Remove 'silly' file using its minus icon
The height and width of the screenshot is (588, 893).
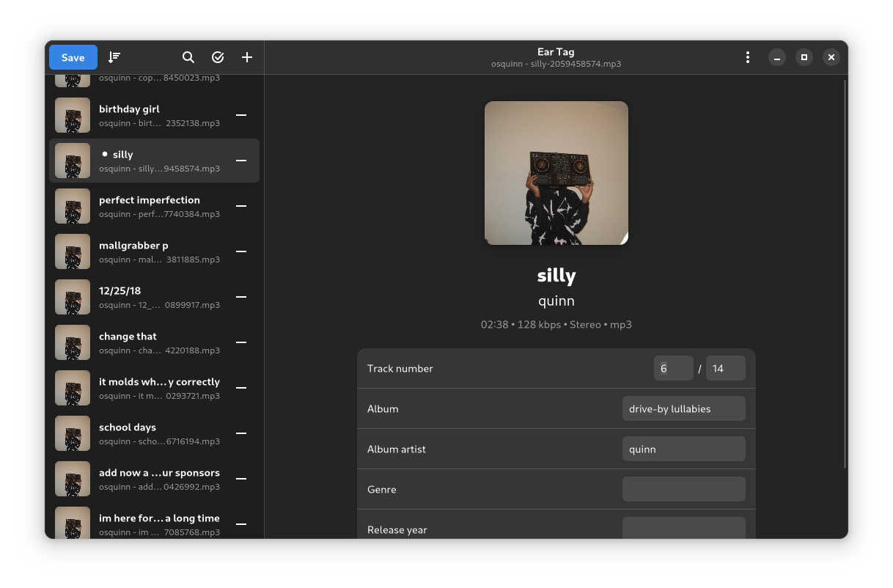pyautogui.click(x=241, y=161)
